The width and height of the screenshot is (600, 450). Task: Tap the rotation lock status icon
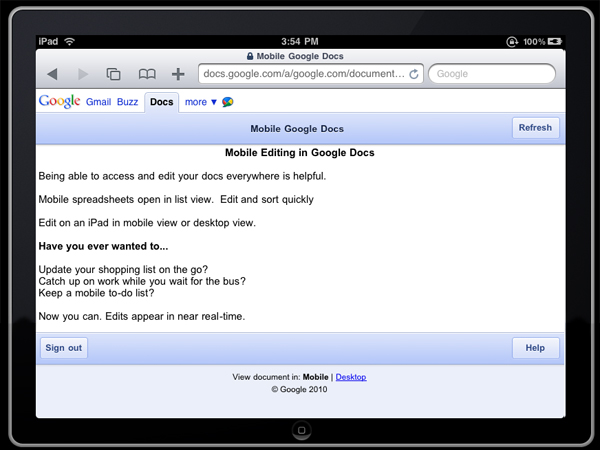512,41
